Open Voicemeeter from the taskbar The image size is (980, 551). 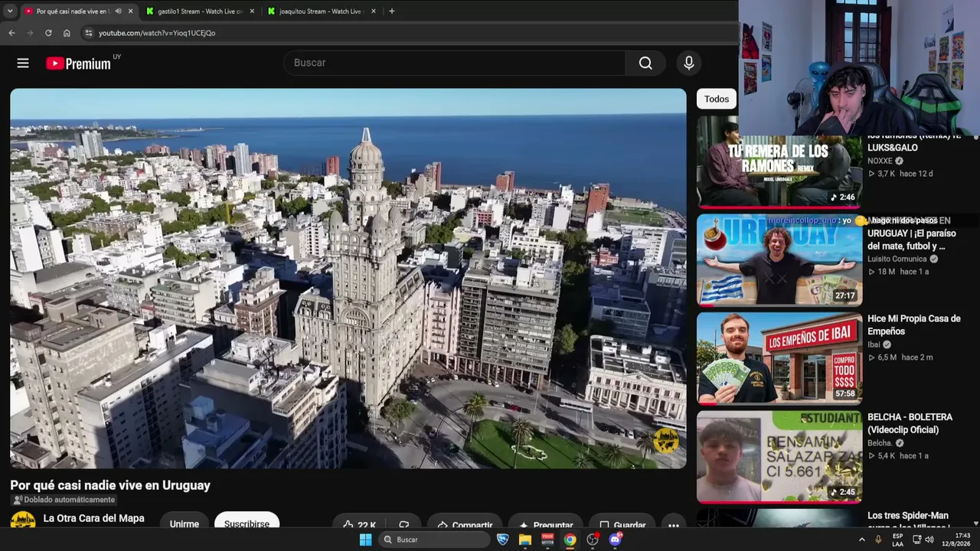[547, 540]
